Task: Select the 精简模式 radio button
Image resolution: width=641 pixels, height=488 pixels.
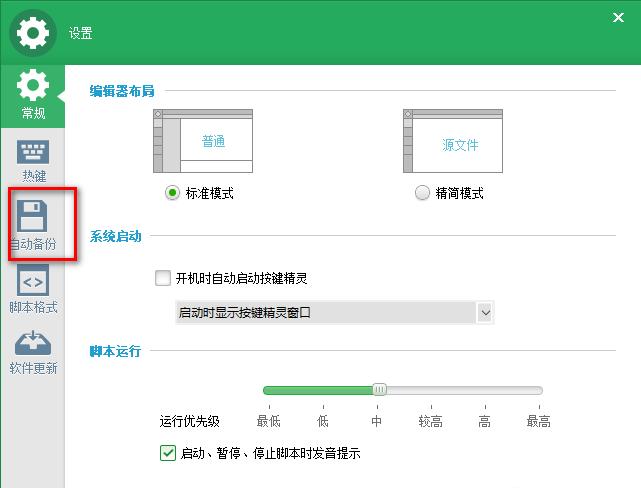Action: (x=422, y=193)
